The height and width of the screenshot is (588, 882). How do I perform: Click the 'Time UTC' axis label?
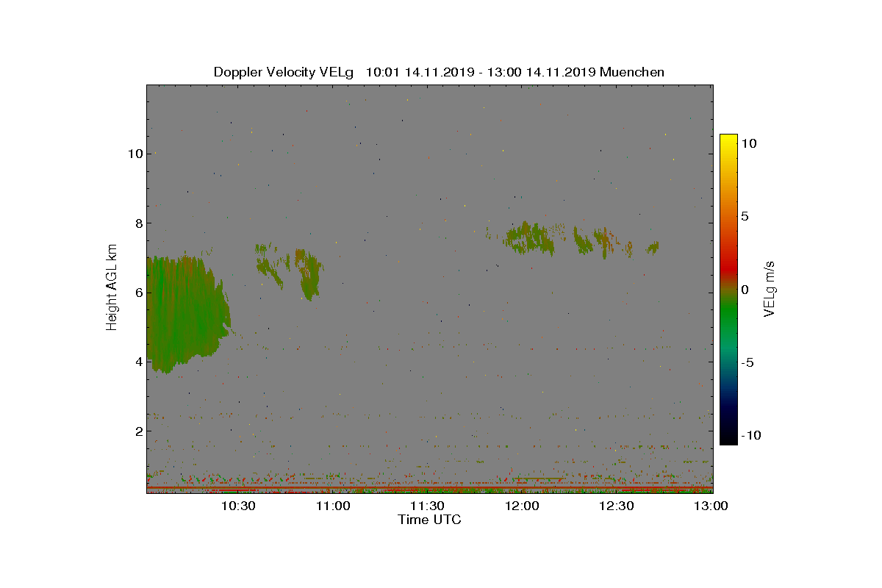coord(430,520)
